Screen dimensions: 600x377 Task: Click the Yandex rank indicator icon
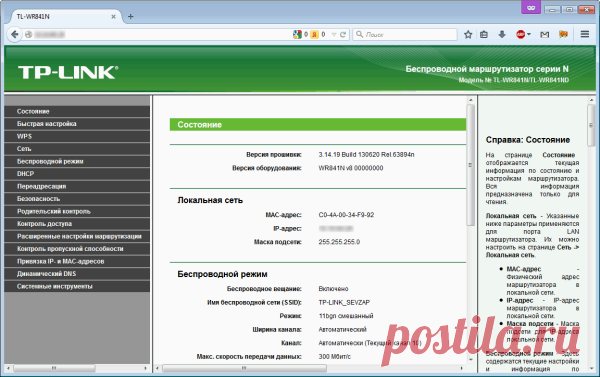tap(314, 34)
